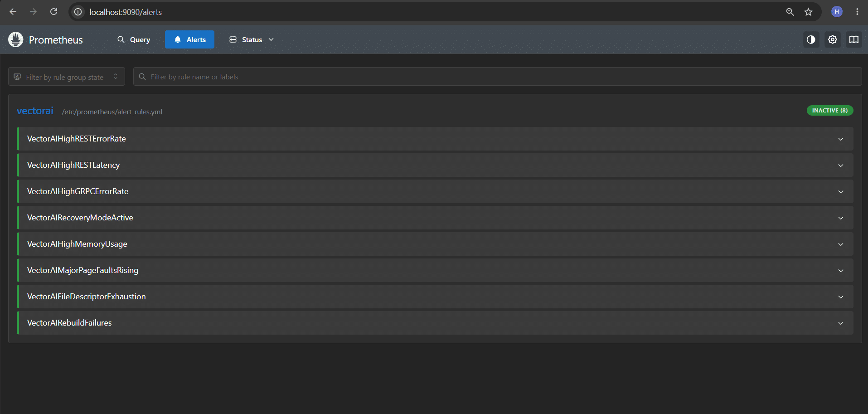Image resolution: width=868 pixels, height=414 pixels.
Task: Select the VectorAIFileDescriptorExhaustion rule name
Action: point(87,297)
